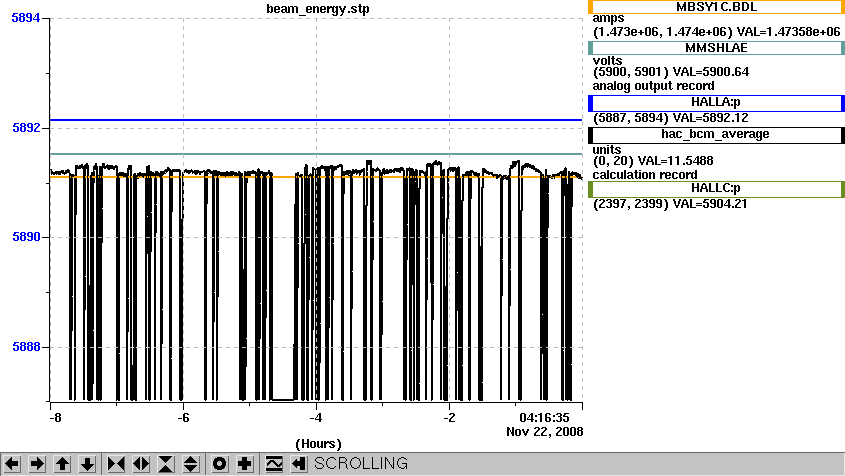This screenshot has width=845, height=476.
Task: Click the Nov 22, 2008 date label
Action: tap(545, 432)
